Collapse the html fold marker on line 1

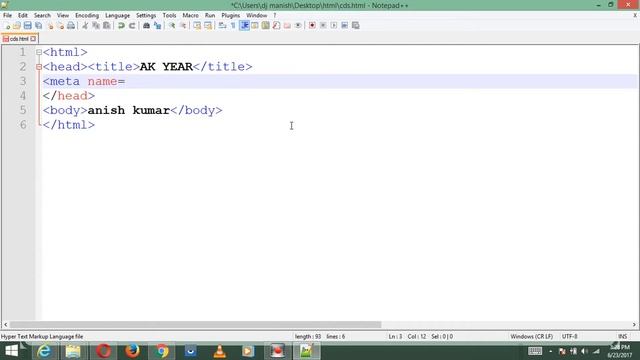pyautogui.click(x=39, y=52)
